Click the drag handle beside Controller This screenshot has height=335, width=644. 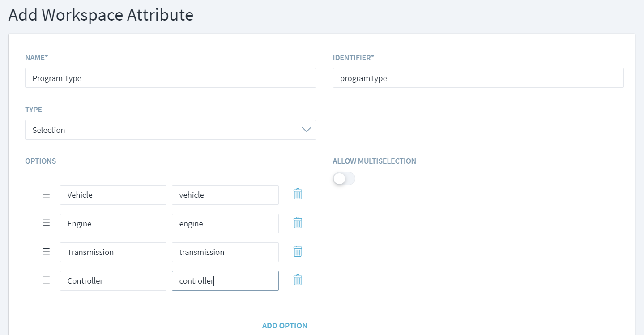pos(46,280)
